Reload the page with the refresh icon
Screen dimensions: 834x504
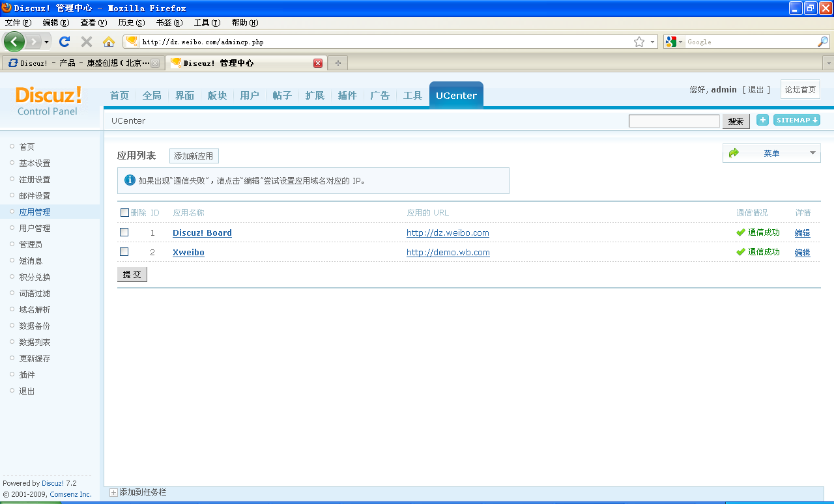point(64,42)
